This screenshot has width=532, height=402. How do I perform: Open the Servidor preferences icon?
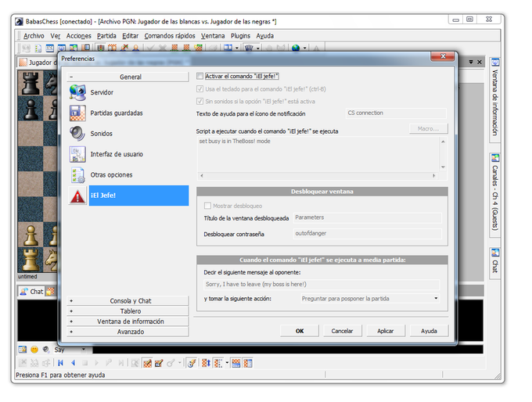[77, 92]
